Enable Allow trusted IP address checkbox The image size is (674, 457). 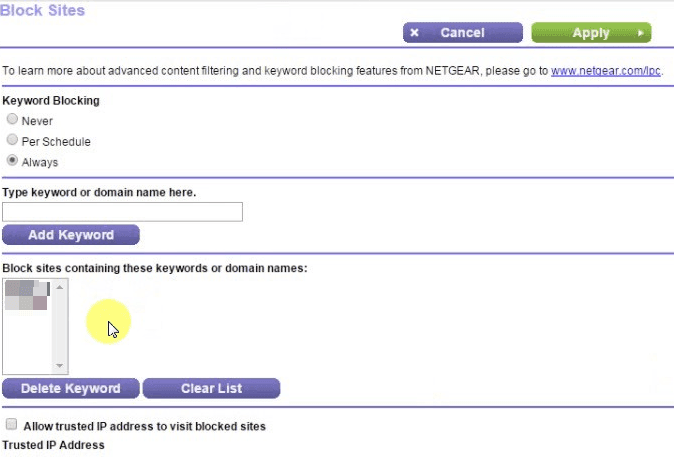click(x=12, y=425)
